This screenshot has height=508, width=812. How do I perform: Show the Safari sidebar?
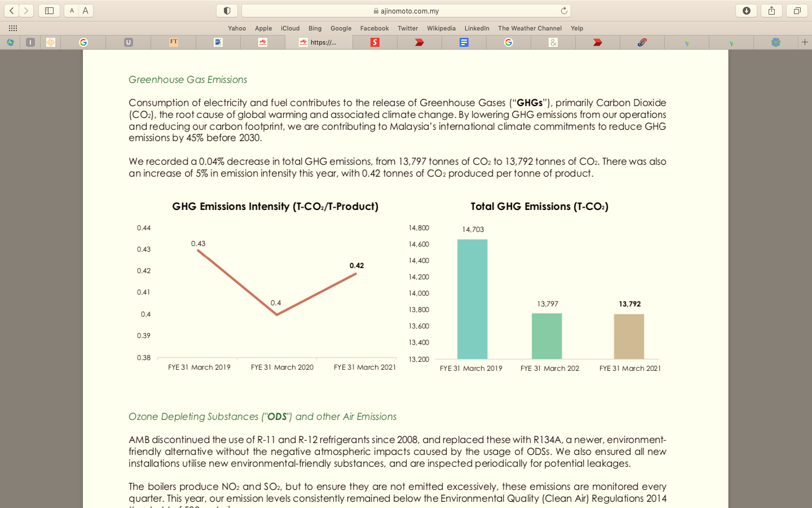[49, 11]
